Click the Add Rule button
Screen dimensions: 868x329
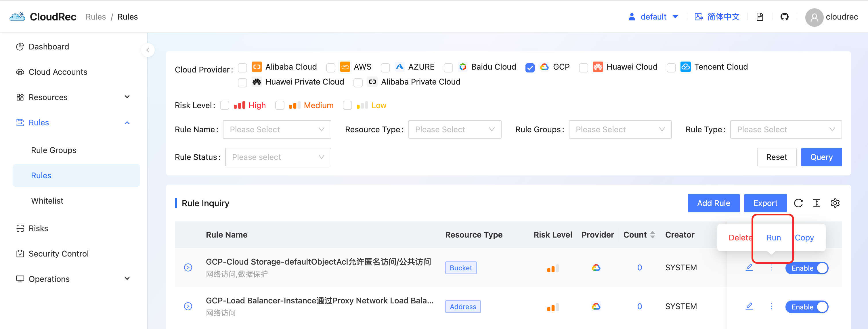(x=713, y=203)
